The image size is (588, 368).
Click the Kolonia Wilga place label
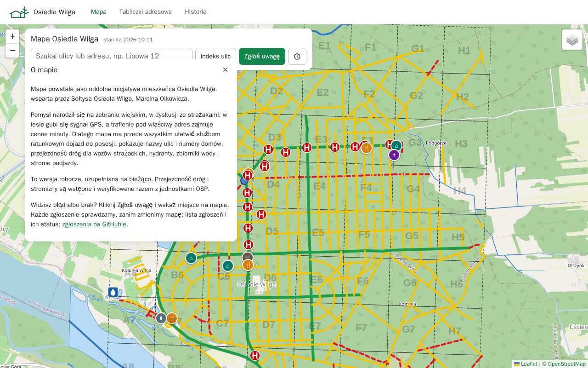(136, 270)
